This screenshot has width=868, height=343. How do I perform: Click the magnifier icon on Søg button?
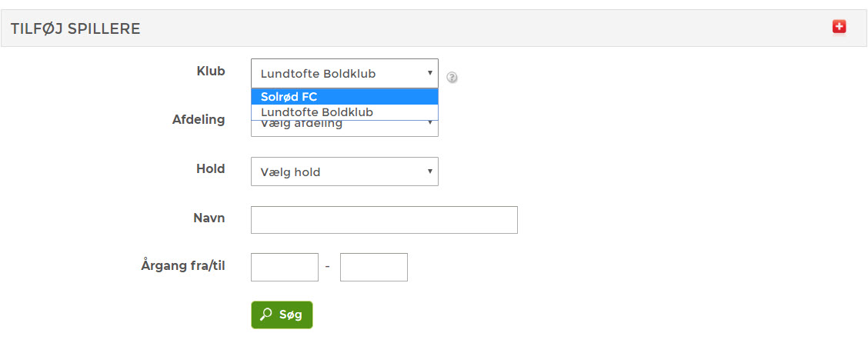(x=266, y=315)
